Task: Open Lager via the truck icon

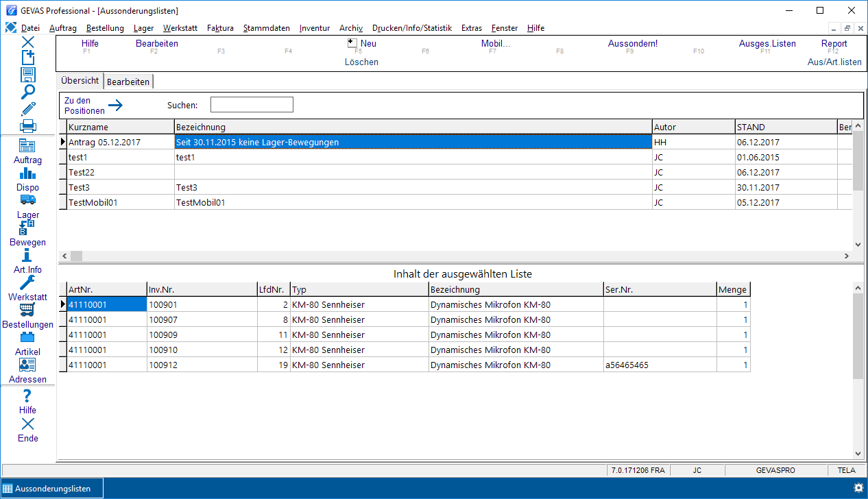Action: pyautogui.click(x=28, y=200)
